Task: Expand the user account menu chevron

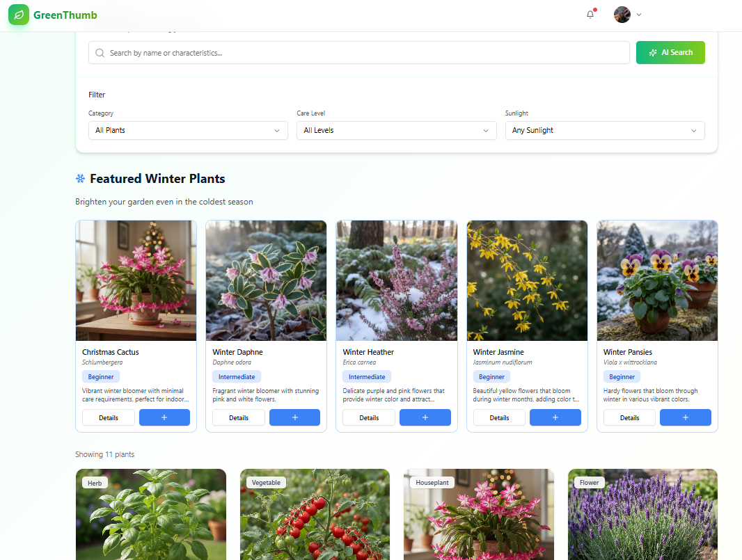Action: tap(638, 15)
